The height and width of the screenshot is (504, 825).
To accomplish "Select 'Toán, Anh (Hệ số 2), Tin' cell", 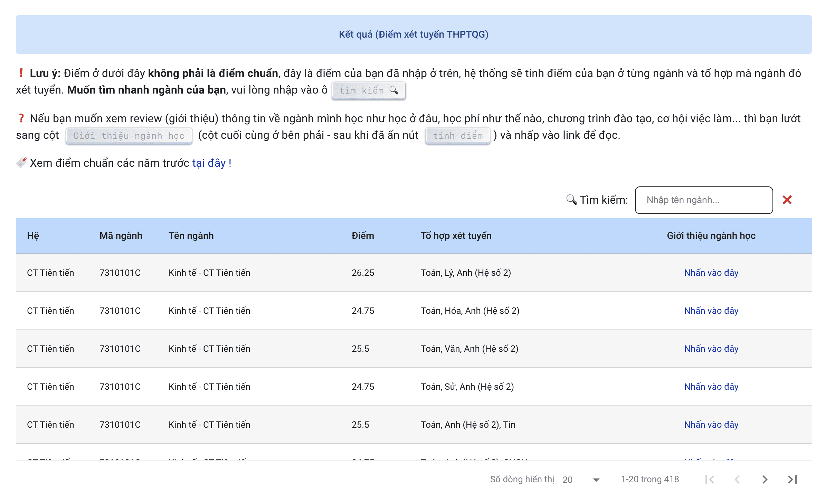I will [468, 425].
